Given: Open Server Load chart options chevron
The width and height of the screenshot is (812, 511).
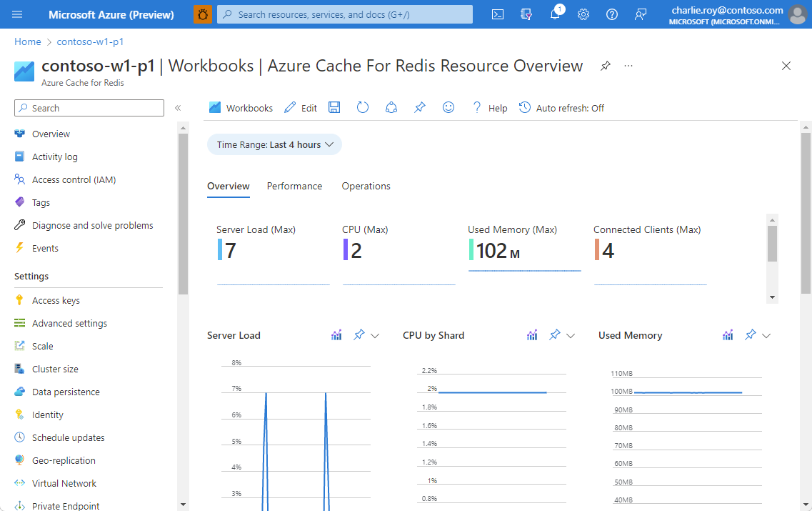Looking at the screenshot, I should click(x=375, y=334).
